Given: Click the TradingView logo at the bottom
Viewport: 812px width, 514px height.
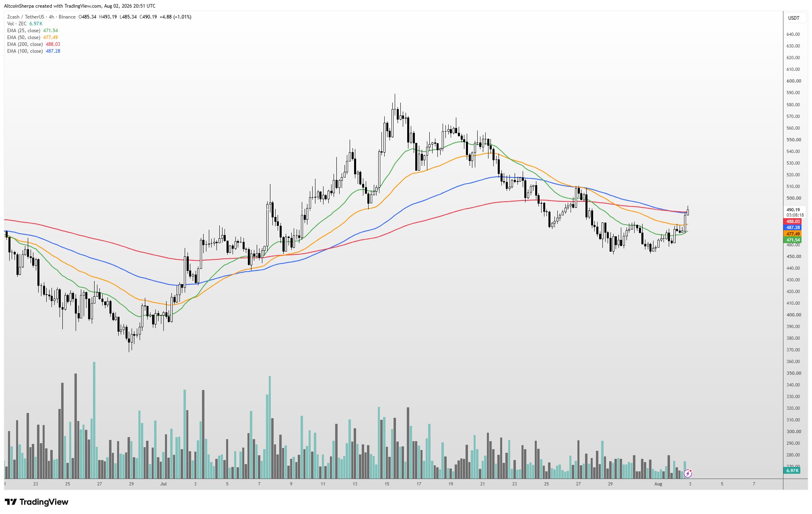Looking at the screenshot, I should pyautogui.click(x=37, y=502).
